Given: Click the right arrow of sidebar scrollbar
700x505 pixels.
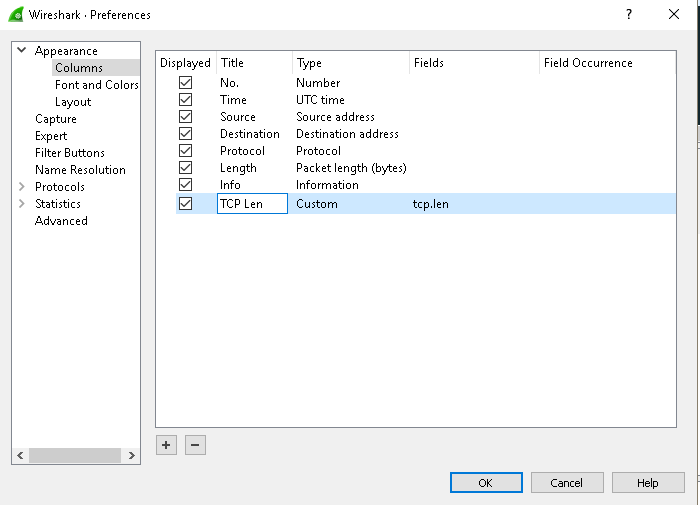Looking at the screenshot, I should 132,455.
